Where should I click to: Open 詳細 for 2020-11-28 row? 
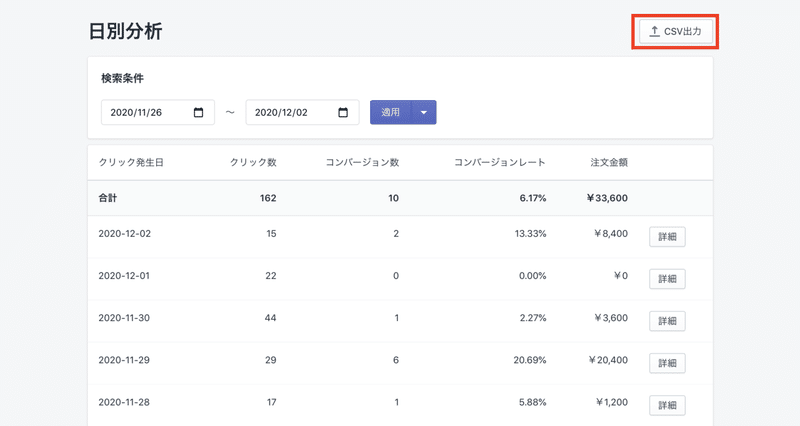point(667,405)
